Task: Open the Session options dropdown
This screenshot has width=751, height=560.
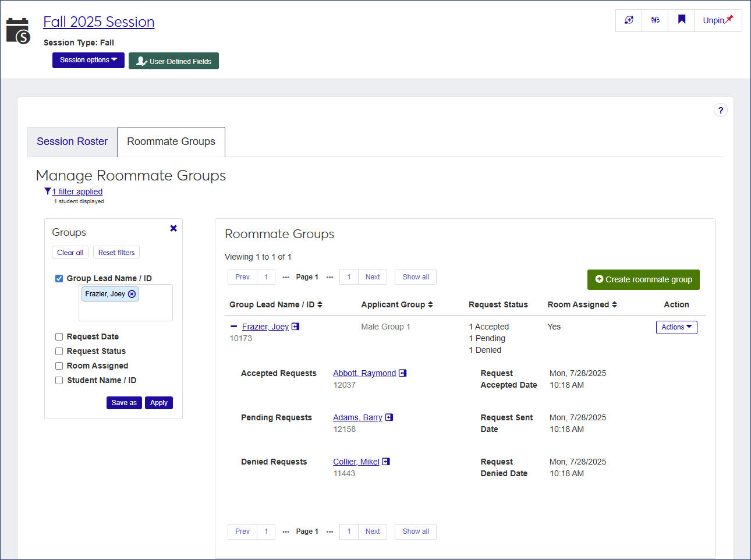Action: 88,60
